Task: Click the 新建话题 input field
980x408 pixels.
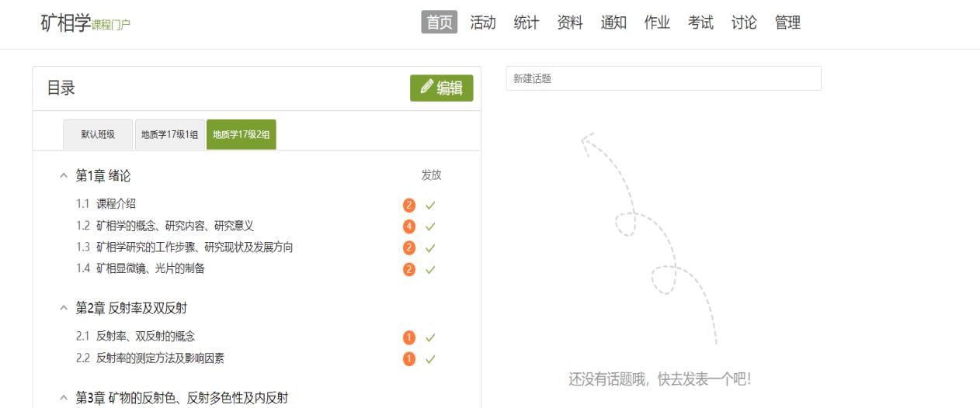Action: [663, 78]
